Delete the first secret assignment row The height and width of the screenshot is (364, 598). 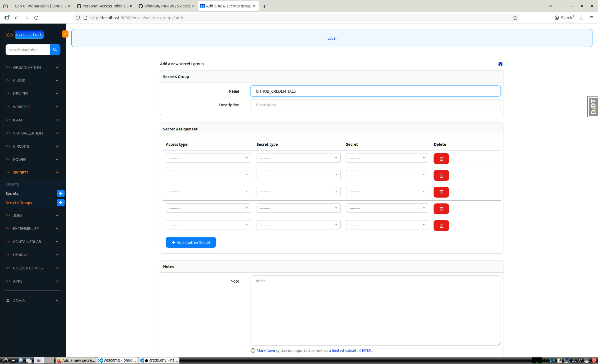441,159
